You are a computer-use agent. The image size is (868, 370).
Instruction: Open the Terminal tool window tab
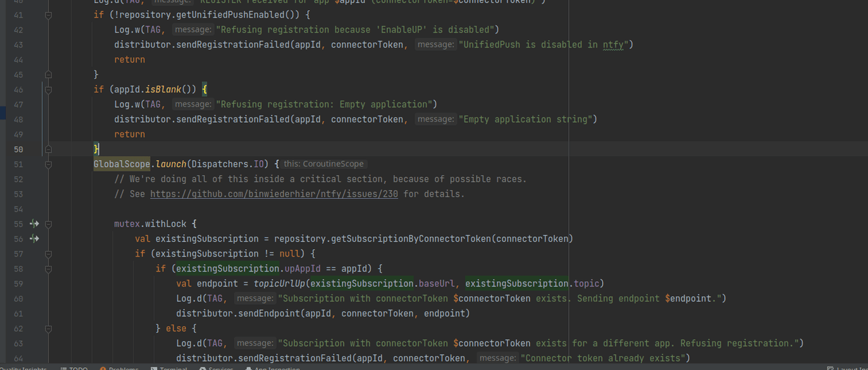pos(169,367)
